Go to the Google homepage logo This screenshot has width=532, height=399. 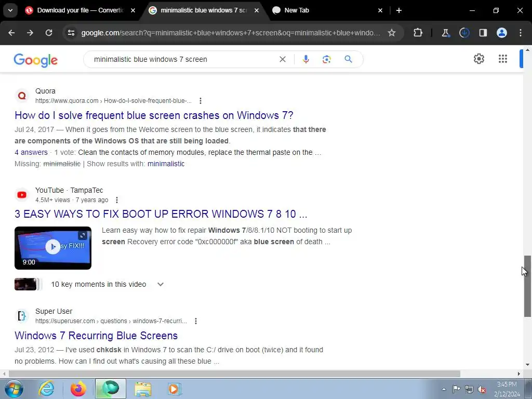point(36,60)
